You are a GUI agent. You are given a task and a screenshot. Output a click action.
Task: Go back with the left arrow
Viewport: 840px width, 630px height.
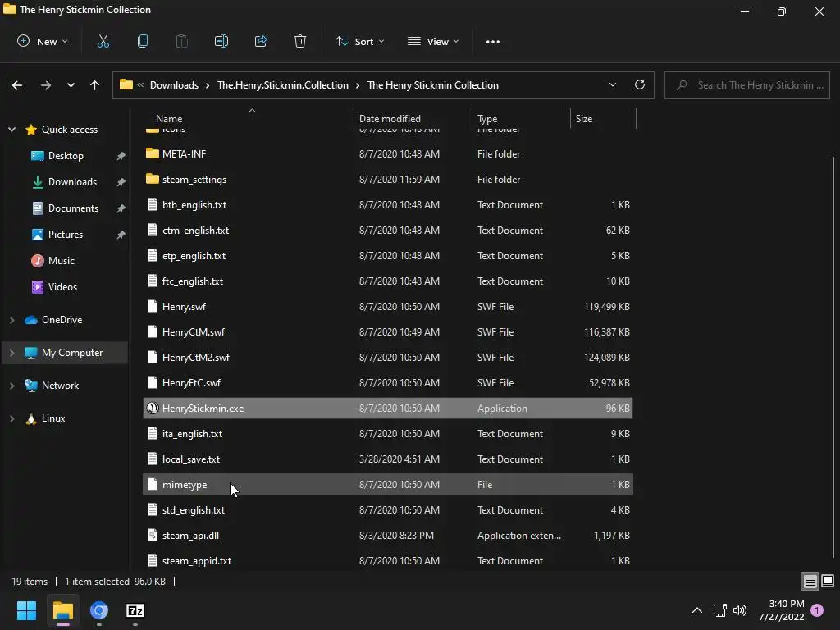[x=17, y=85]
